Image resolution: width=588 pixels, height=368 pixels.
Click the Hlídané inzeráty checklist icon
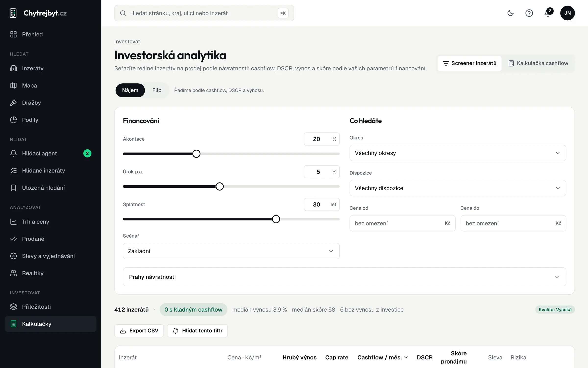[x=13, y=171]
